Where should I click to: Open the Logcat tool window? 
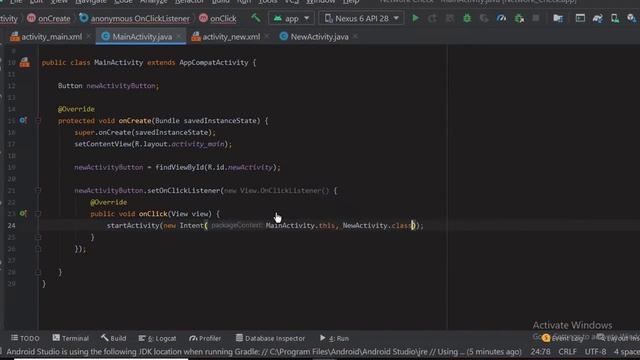coord(158,338)
